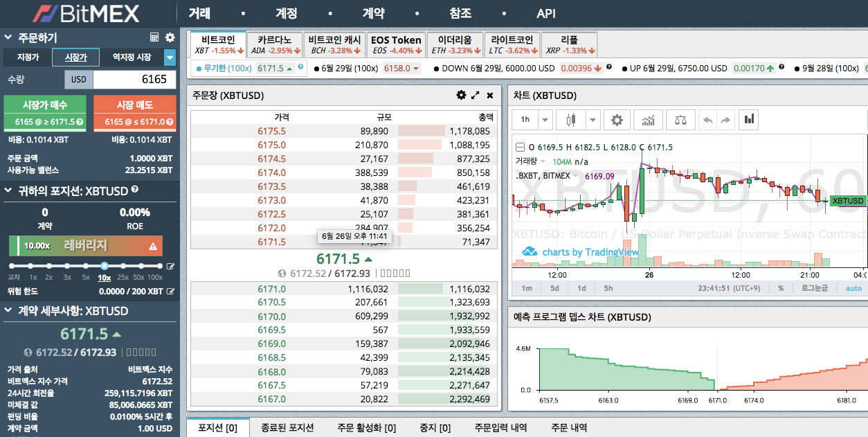Expand .BXBT, BITMEX legend dropdown
The width and height of the screenshot is (868, 437).
click(577, 176)
